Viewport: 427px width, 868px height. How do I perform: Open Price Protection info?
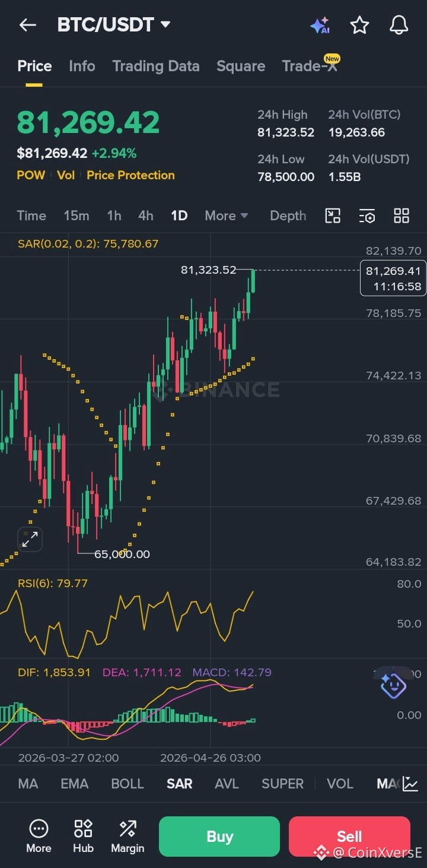click(130, 175)
